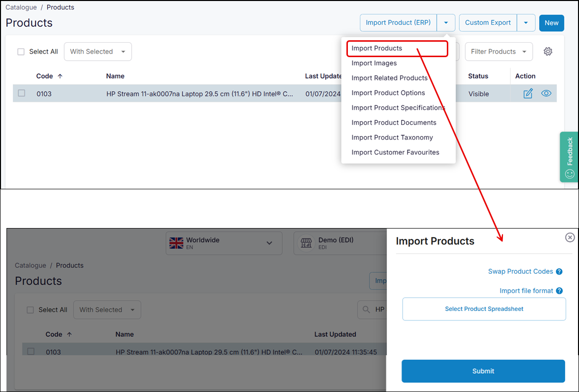The width and height of the screenshot is (579, 392).
Task: Open the Feedback side tab
Action: tap(570, 157)
